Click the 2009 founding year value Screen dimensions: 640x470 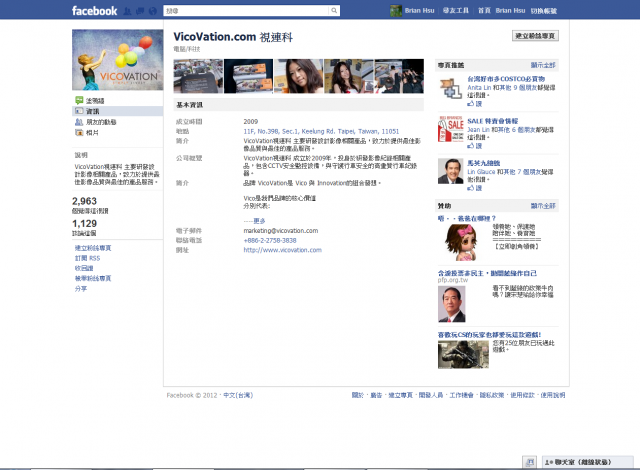click(251, 122)
